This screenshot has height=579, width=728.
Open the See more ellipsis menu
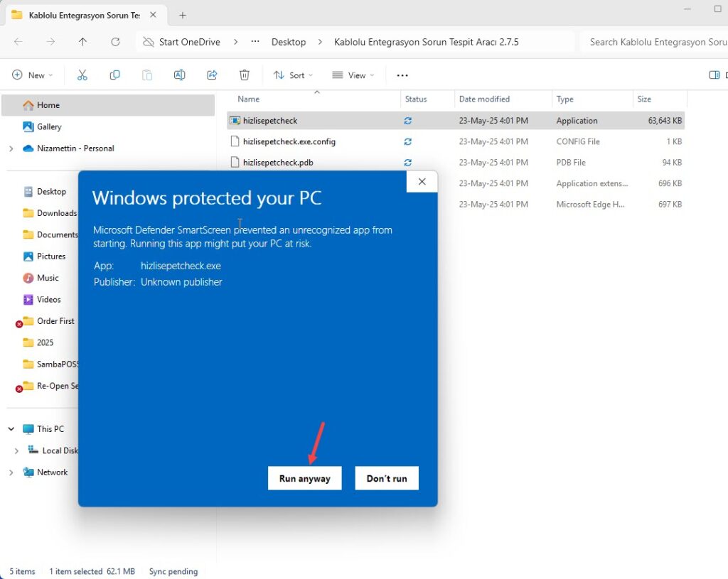(x=402, y=75)
